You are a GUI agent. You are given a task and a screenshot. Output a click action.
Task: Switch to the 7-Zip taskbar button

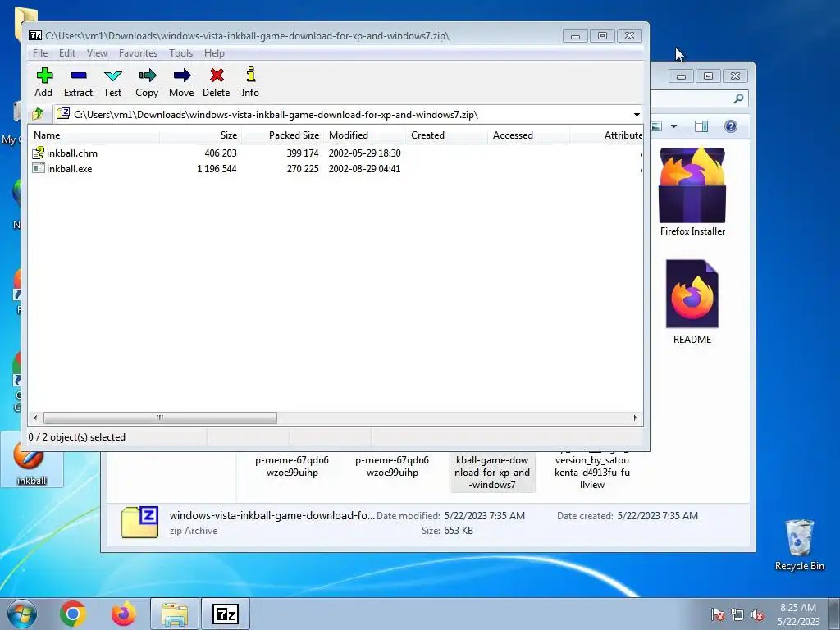tap(226, 614)
